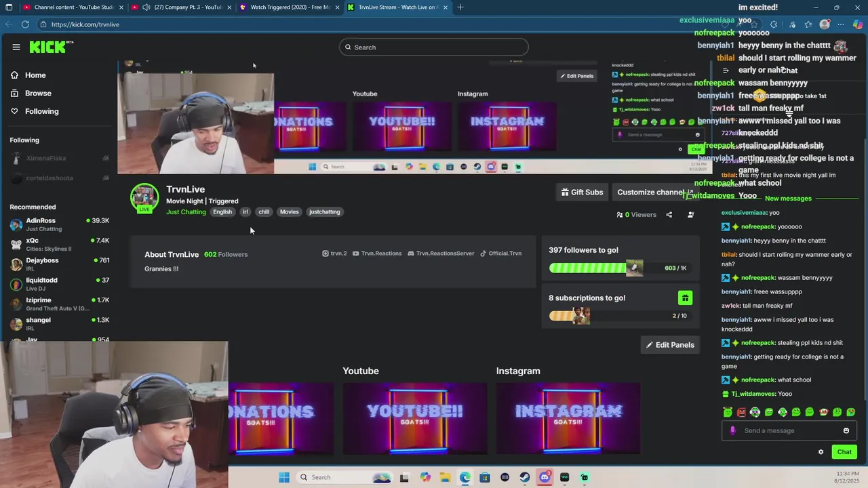Open Official.Trvn TikTok link
Screen dimensions: 868x488
pos(500,253)
